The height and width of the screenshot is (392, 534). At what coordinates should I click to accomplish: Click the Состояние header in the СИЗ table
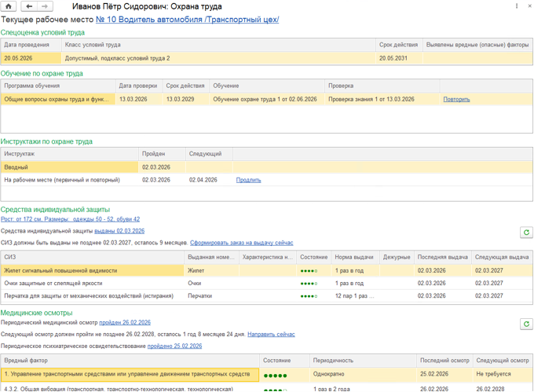(313, 258)
